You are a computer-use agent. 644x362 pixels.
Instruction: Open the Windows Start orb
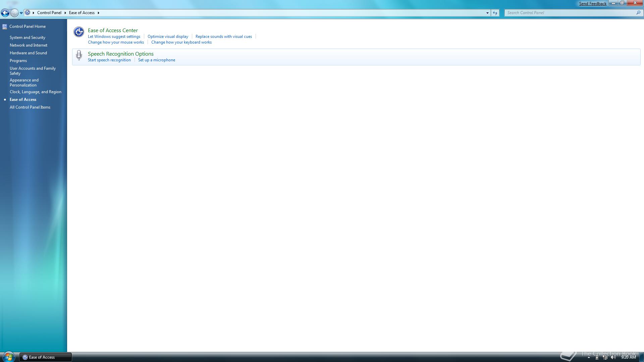point(8,357)
